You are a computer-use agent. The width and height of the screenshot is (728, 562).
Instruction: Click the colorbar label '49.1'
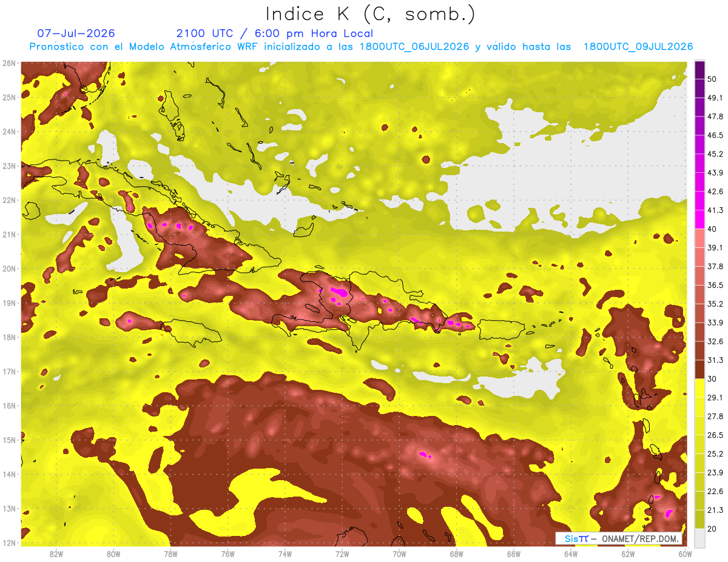715,97
